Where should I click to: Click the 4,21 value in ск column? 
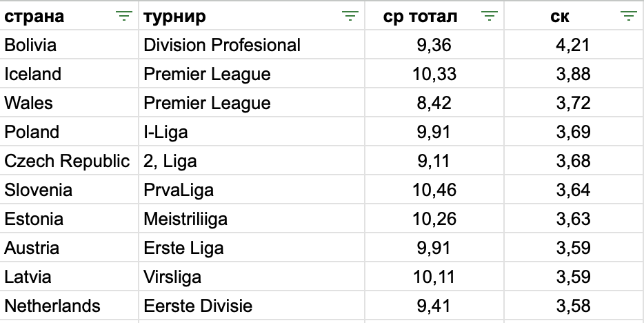pyautogui.click(x=574, y=45)
